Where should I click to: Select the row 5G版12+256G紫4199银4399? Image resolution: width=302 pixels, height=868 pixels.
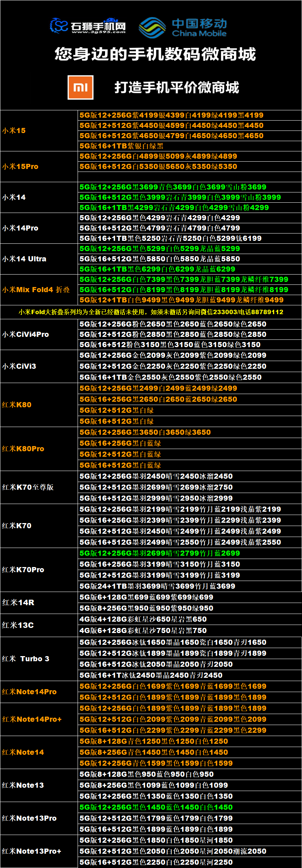(190, 115)
